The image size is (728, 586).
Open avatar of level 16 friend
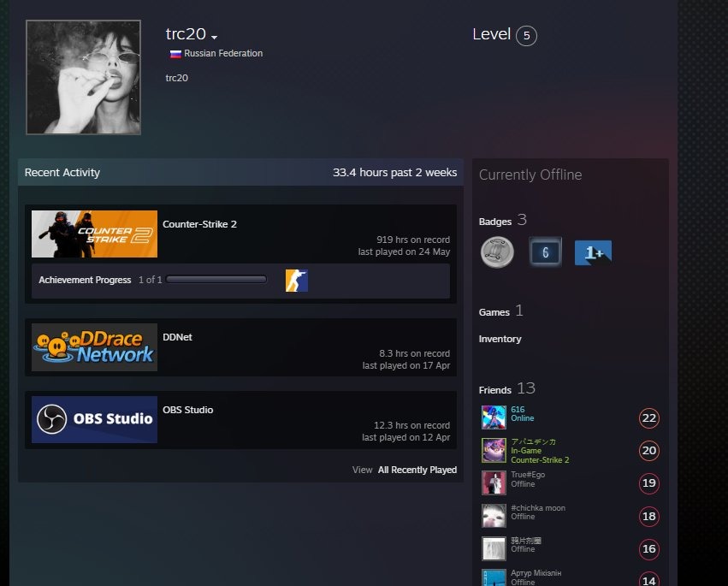[494, 548]
